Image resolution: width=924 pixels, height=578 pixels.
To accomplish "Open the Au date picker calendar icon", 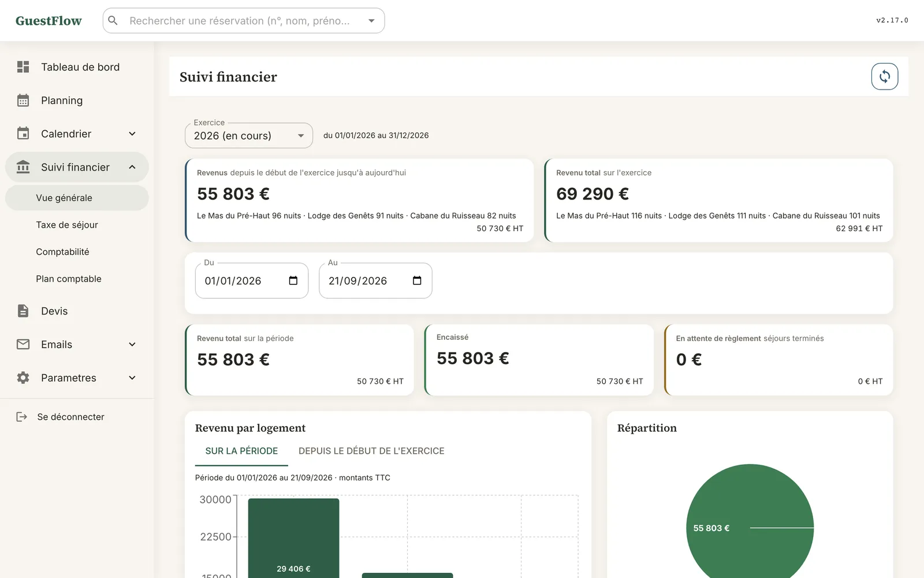I will pos(417,281).
